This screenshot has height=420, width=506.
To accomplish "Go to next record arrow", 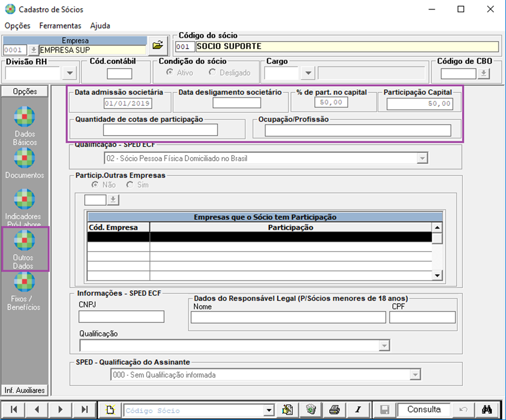I will [x=60, y=409].
